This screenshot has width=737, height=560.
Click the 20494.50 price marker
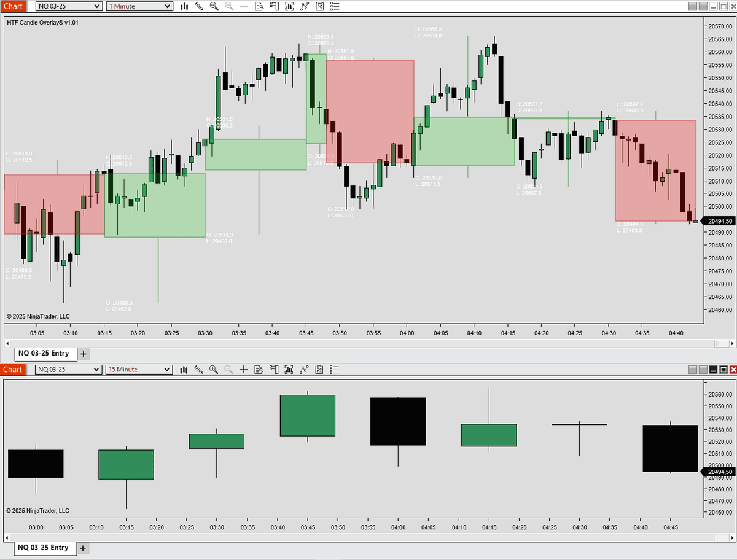719,220
